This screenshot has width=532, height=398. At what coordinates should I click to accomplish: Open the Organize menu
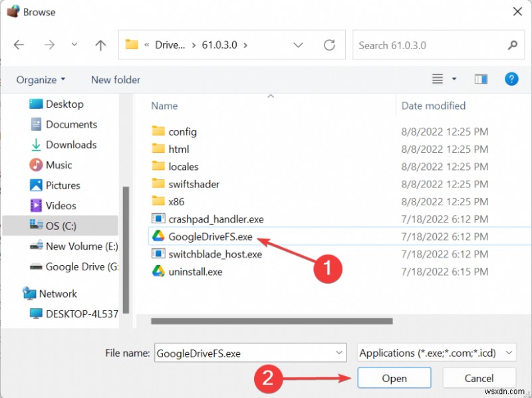41,80
